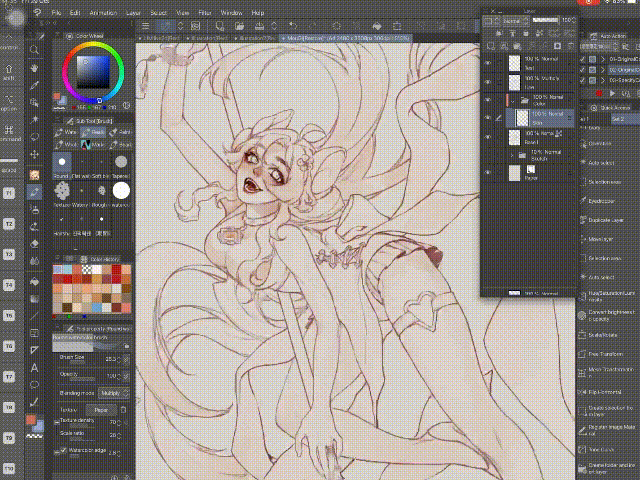640x480 pixels.
Task: Expand the first auto action set chevron
Action: tap(603, 60)
